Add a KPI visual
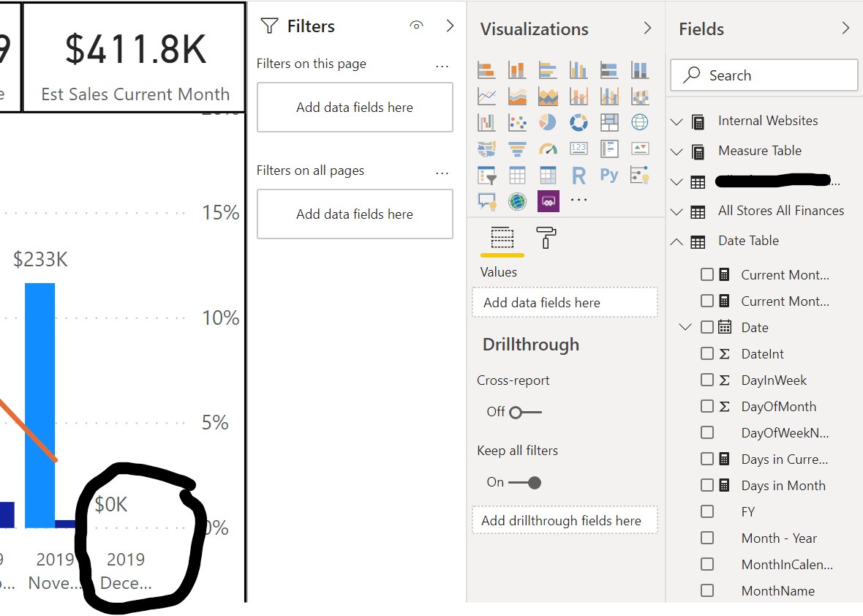Screen dimensions: 863x616 click(639, 148)
